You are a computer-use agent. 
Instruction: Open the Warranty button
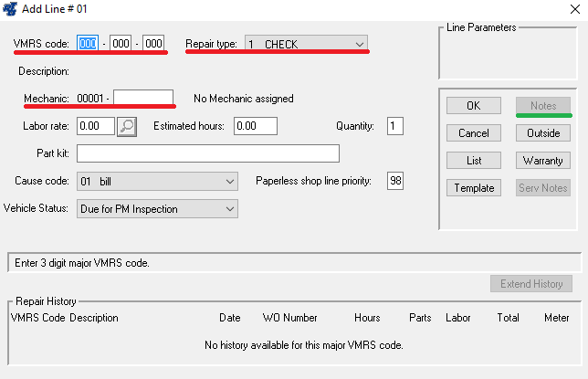(x=542, y=161)
